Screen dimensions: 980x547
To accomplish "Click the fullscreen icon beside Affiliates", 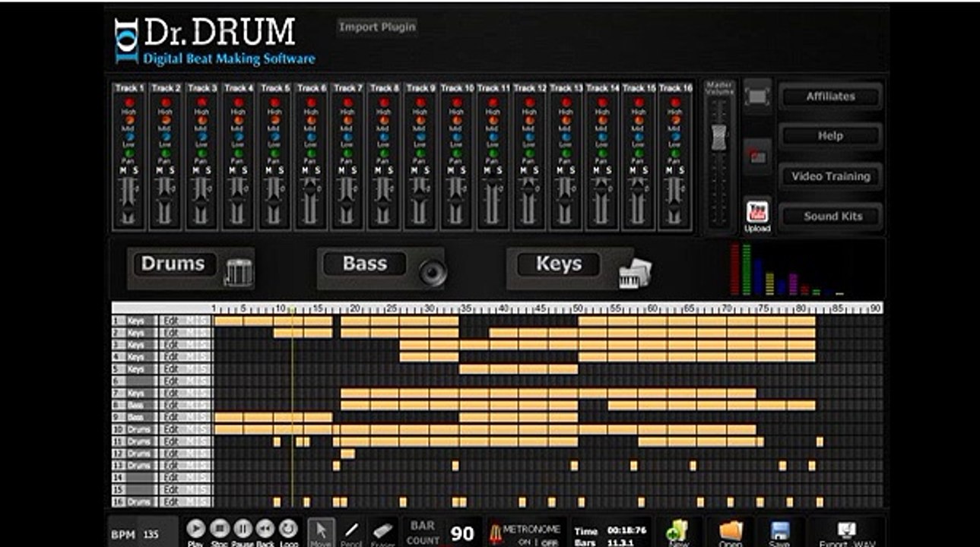I will coord(757,96).
